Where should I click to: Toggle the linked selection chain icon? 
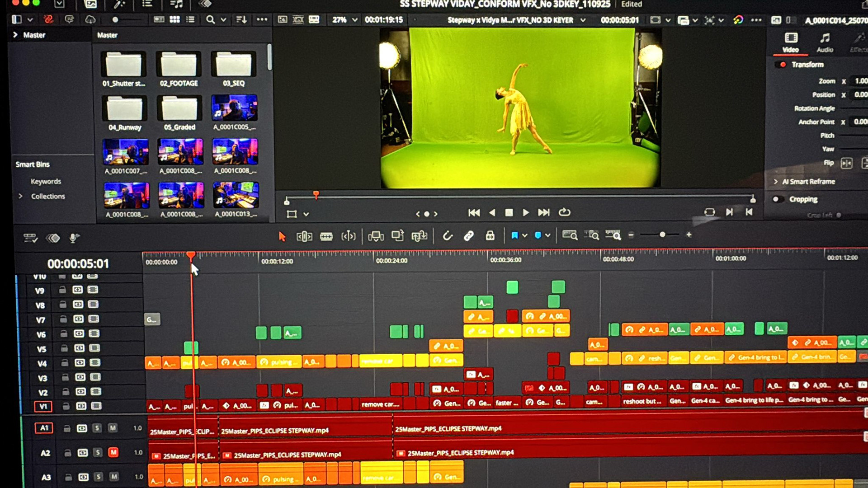click(x=469, y=236)
